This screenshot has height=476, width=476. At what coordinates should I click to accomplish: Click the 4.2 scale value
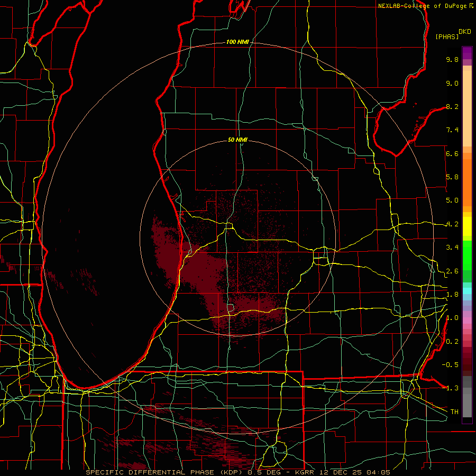452,224
